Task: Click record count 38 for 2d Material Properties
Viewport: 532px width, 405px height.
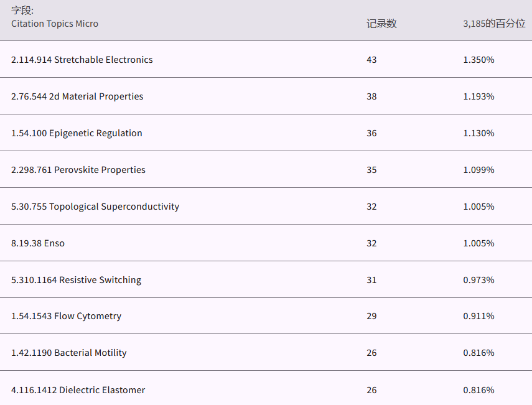Action: click(x=371, y=96)
